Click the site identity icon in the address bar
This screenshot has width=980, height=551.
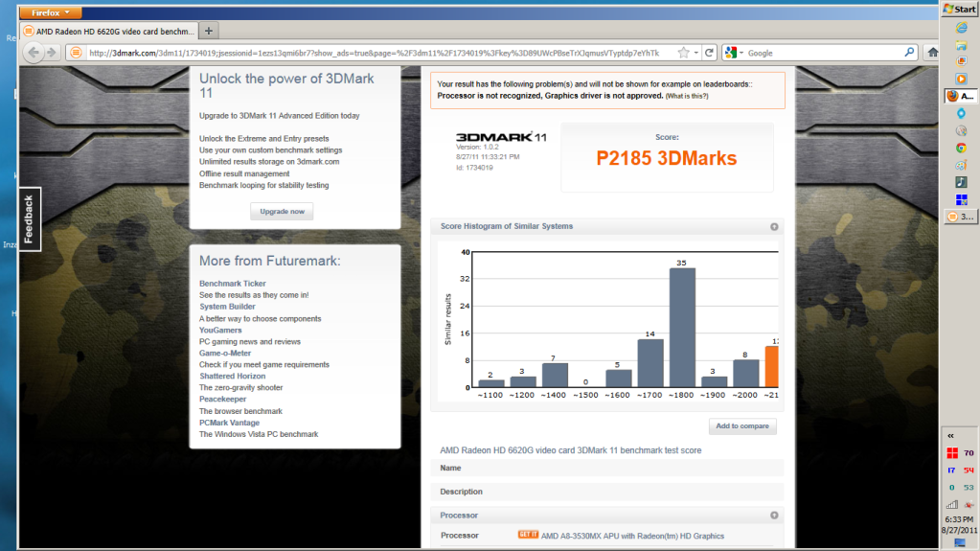point(76,53)
